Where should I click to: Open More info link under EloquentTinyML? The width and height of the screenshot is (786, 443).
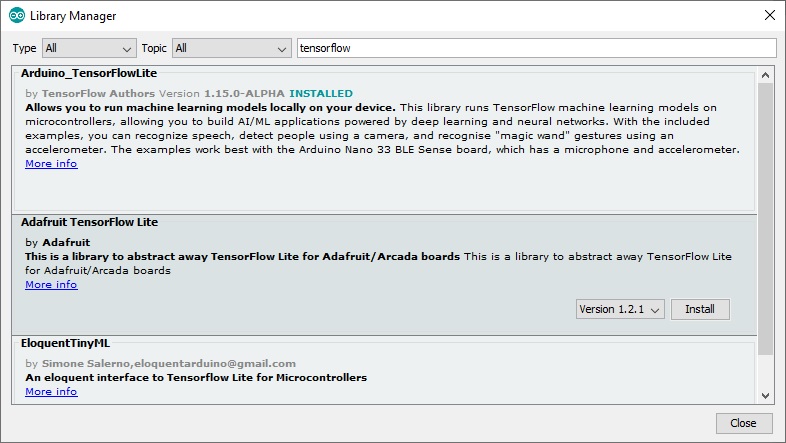(51, 392)
